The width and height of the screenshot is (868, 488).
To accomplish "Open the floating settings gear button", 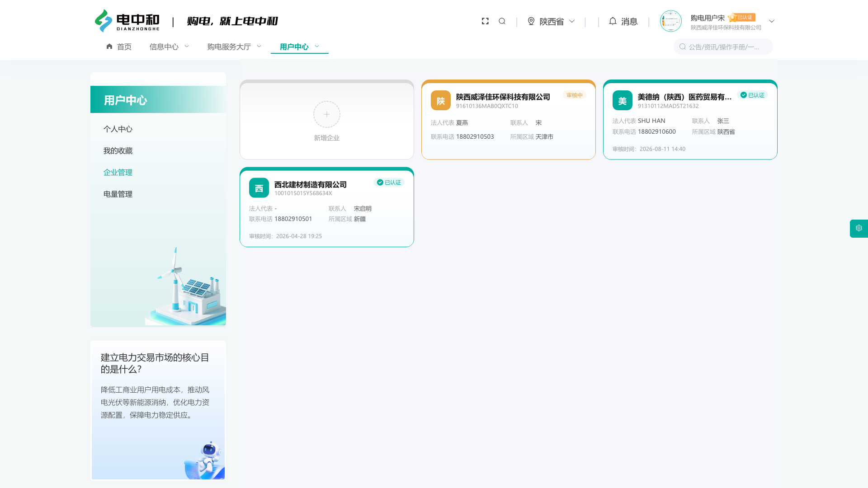I will tap(859, 229).
